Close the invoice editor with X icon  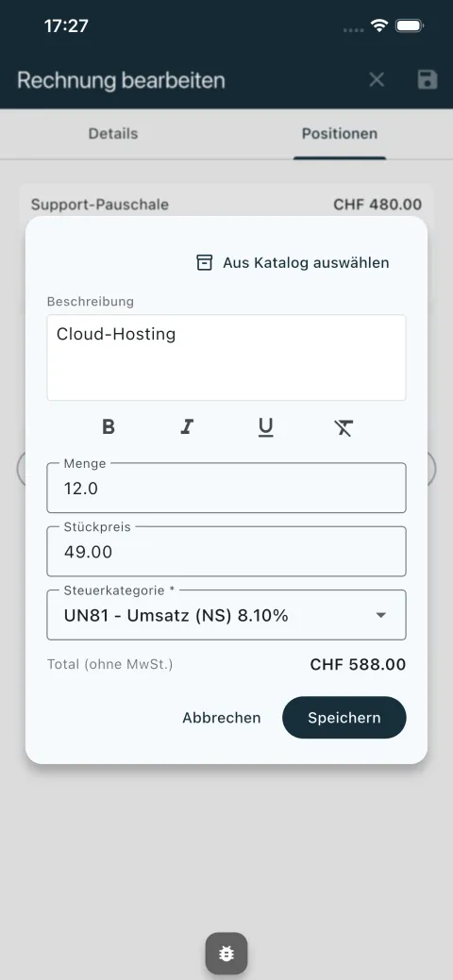[377, 80]
